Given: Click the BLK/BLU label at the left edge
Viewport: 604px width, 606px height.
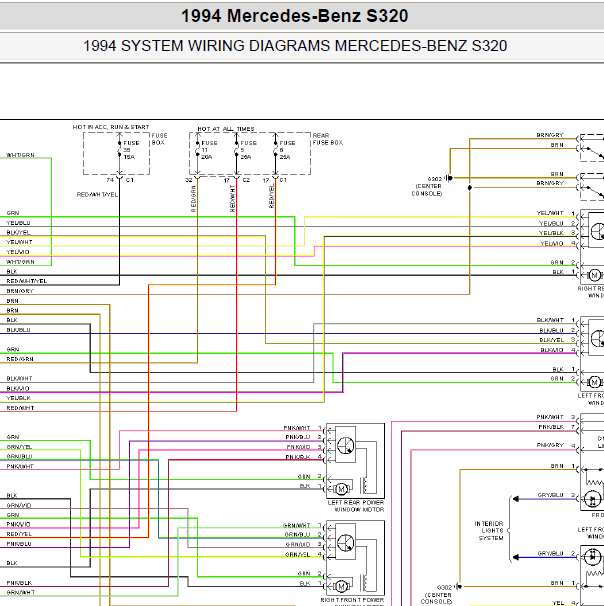Looking at the screenshot, I should [x=18, y=330].
